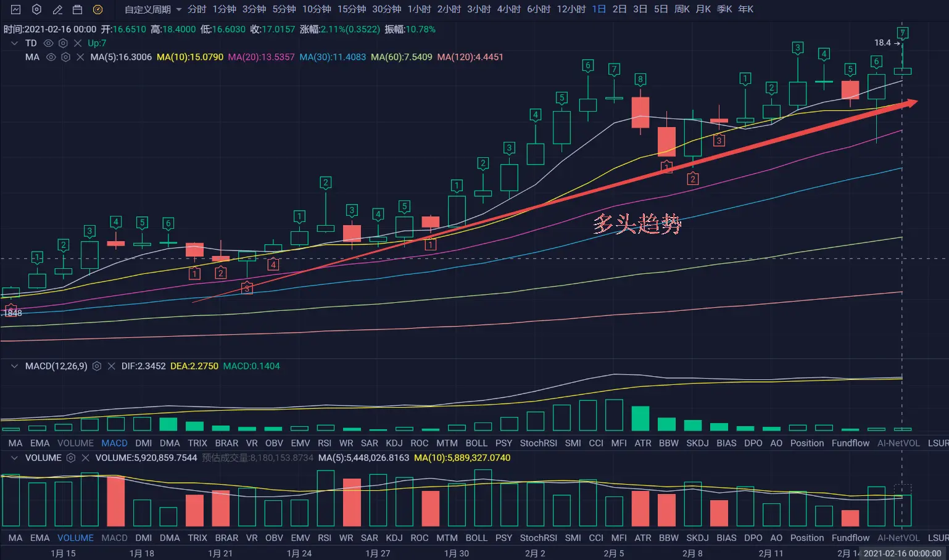
Task: Pick OBV in the bottom VOLUME panel row
Action: [275, 538]
